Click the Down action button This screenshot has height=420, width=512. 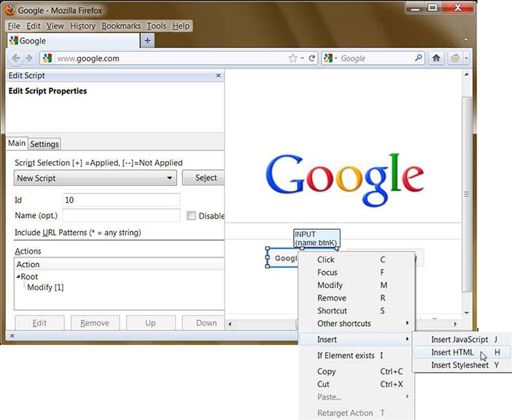tap(203, 323)
